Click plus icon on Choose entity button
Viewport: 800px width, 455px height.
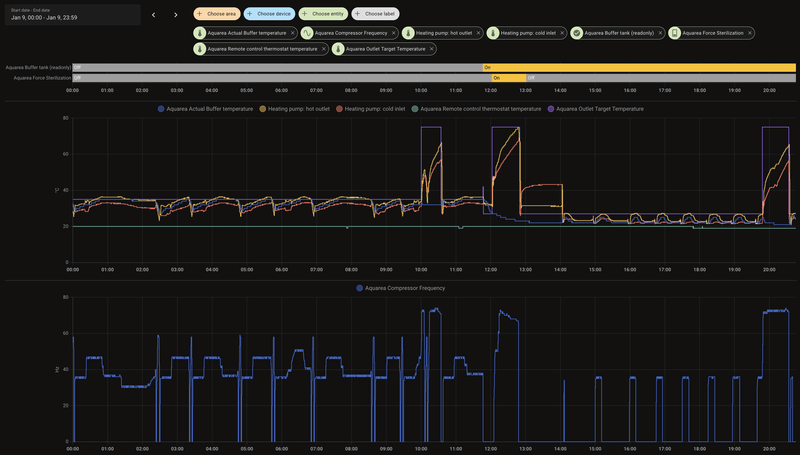[305, 14]
